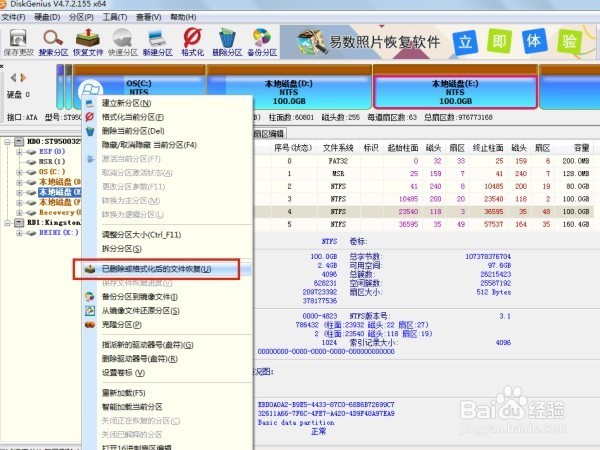
Task: Expand the Recovery partition tree node
Action: coord(19,212)
